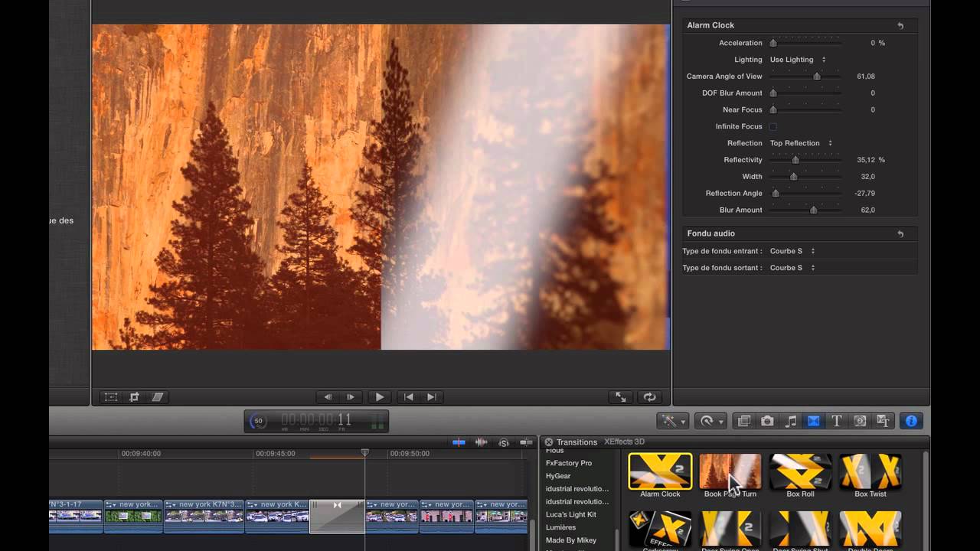Click the audio meters in dashboard
The height and width of the screenshot is (551, 980).
377,421
